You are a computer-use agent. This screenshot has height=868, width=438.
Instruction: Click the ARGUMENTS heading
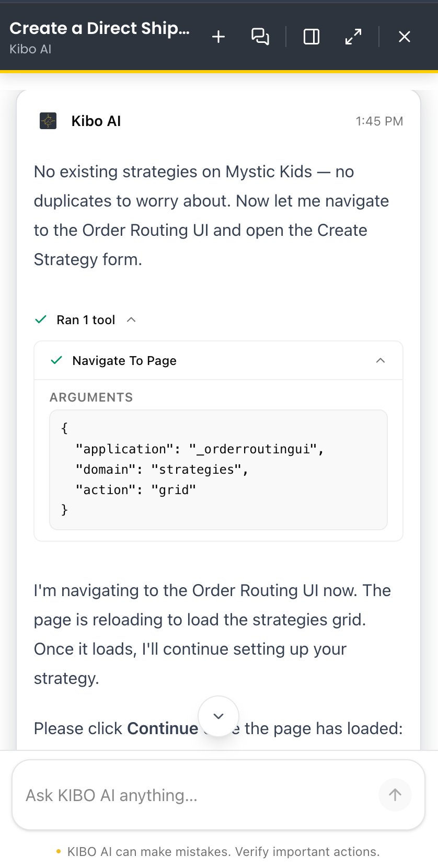coord(91,397)
